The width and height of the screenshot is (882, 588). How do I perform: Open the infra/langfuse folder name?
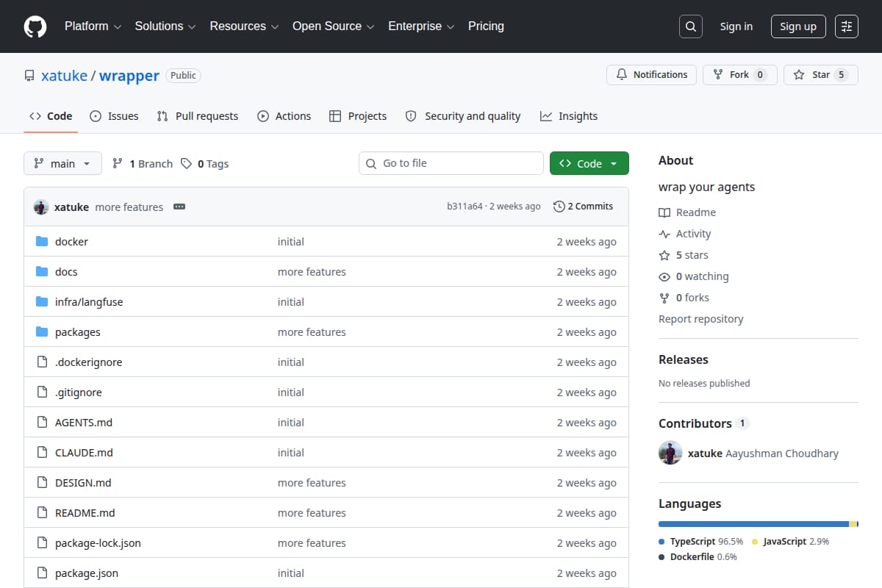click(89, 302)
